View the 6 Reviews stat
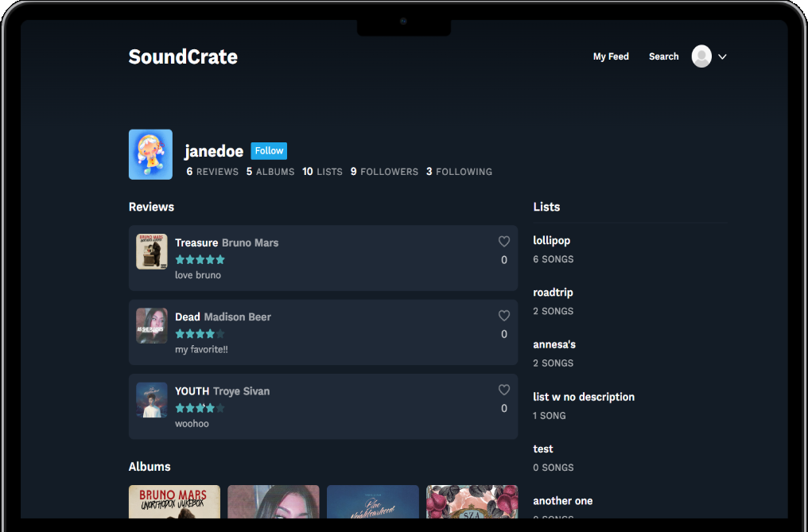The height and width of the screenshot is (532, 808). (x=212, y=172)
